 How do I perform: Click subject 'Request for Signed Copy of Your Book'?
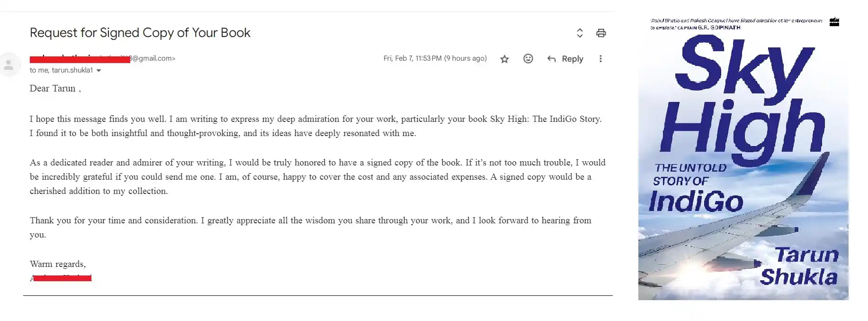click(x=140, y=33)
